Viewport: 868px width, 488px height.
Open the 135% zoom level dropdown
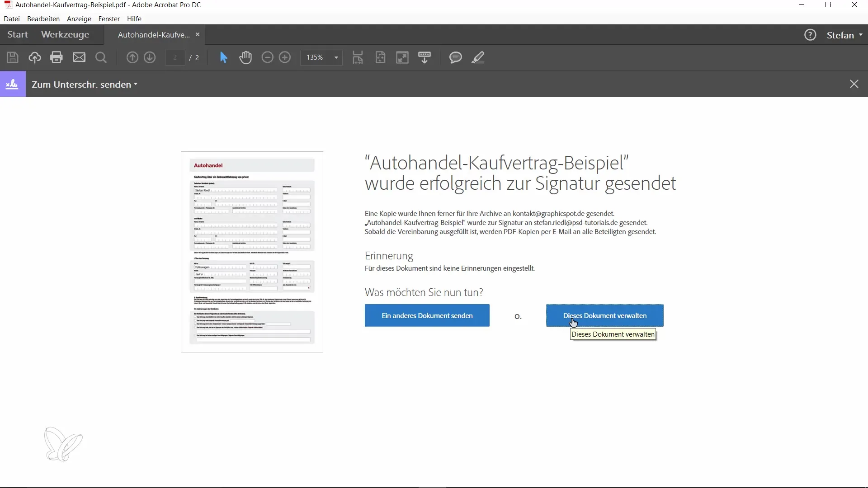[336, 57]
